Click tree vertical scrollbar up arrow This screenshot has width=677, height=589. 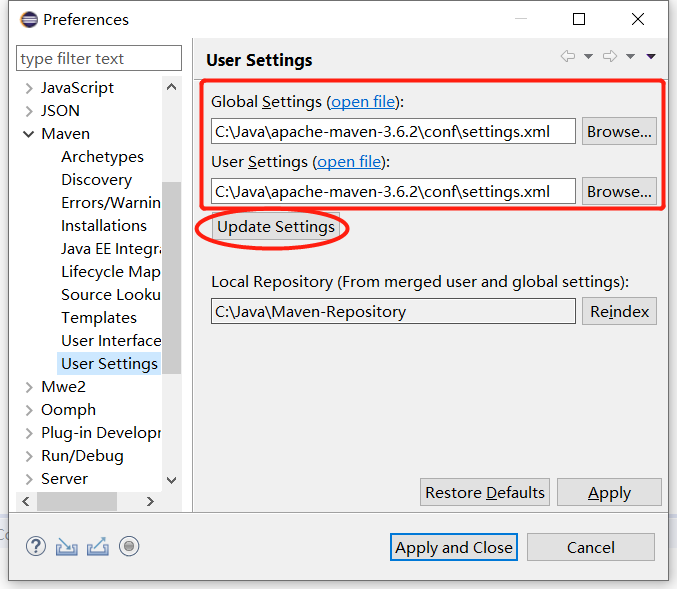point(171,87)
